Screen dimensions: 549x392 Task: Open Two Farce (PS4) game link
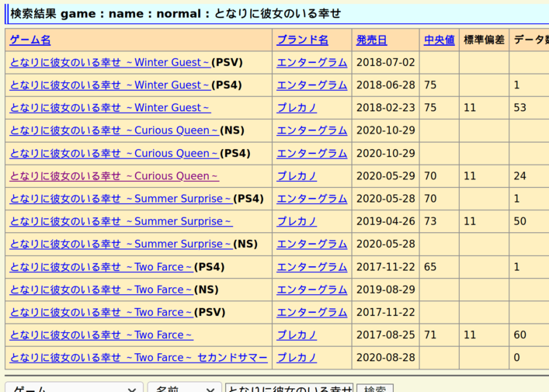(101, 267)
